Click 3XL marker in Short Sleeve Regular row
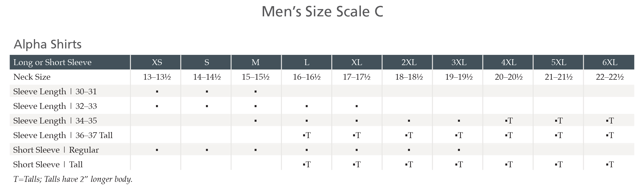The width and height of the screenshot is (644, 188). [x=459, y=150]
